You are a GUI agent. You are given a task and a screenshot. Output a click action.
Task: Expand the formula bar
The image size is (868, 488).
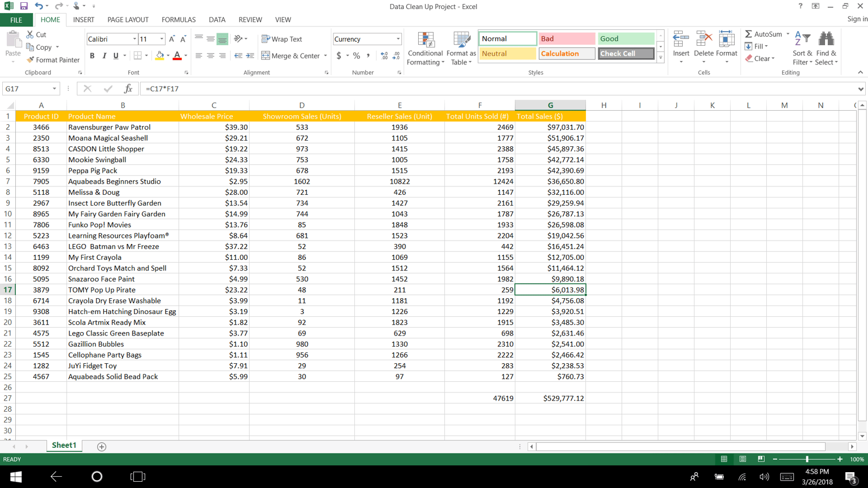(861, 89)
